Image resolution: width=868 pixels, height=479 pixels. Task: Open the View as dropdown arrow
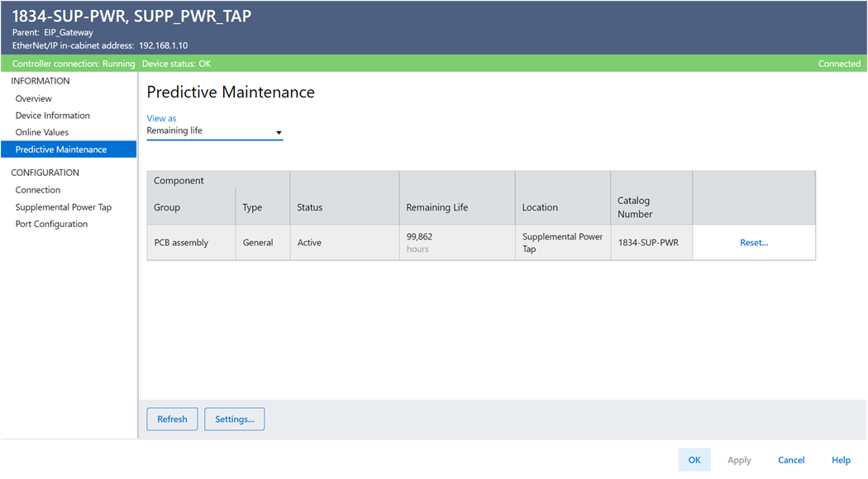tap(279, 132)
